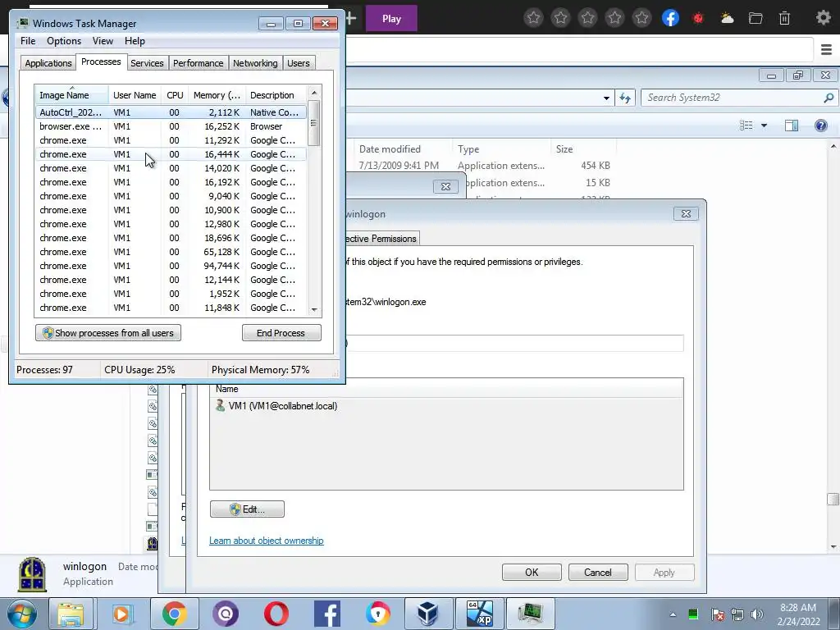The height and width of the screenshot is (630, 840).
Task: Switch to the Applications tab
Action: pos(48,63)
